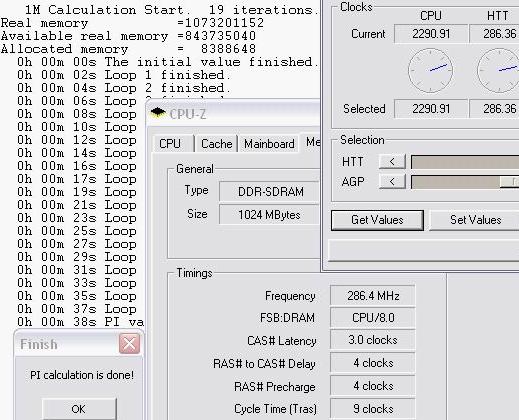Click the 'Loop 2 finished' log line
This screenshot has width=519, height=420.
coord(124,88)
